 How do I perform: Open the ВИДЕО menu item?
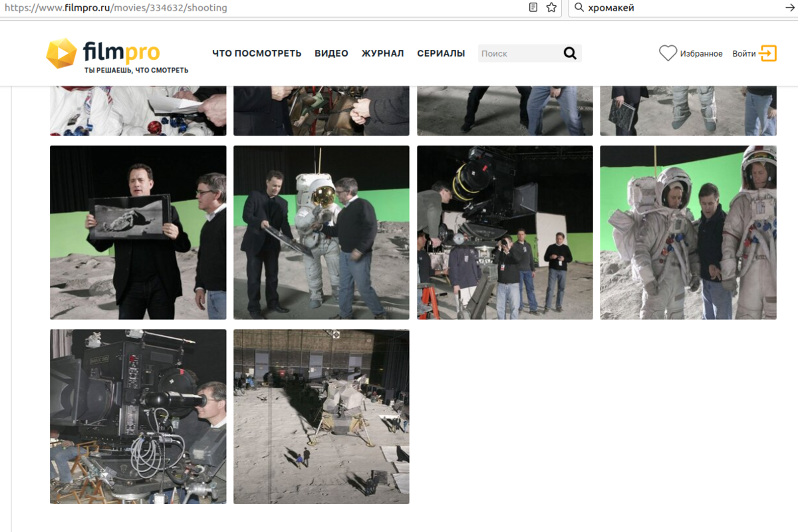(x=331, y=53)
